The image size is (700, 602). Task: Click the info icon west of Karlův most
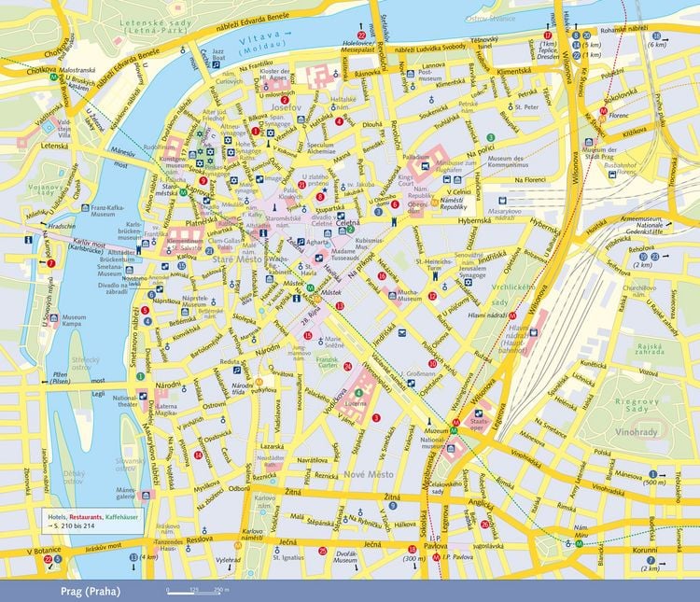pyautogui.click(x=29, y=240)
